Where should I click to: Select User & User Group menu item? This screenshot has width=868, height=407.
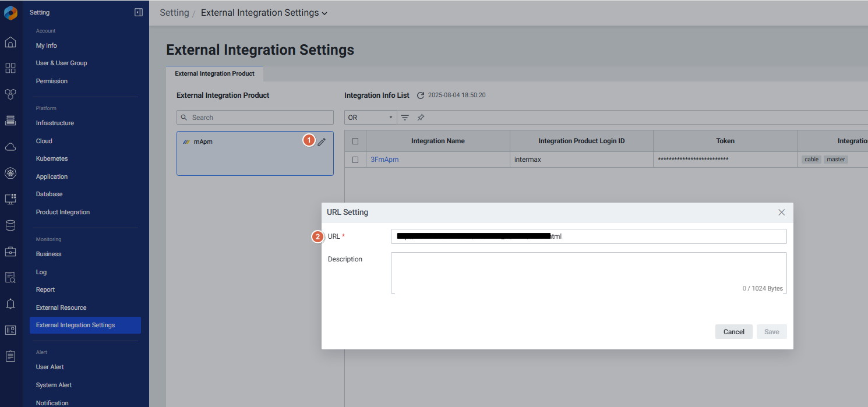(x=61, y=63)
